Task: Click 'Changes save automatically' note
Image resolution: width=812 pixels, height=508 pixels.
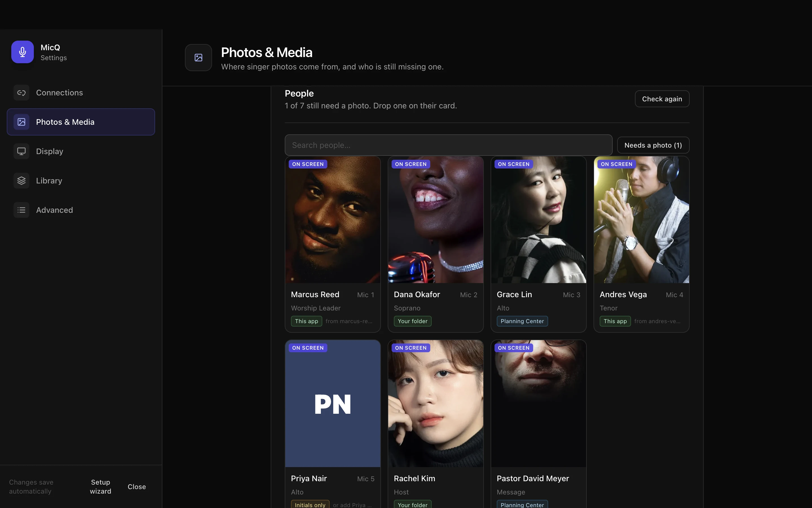Action: (31, 487)
